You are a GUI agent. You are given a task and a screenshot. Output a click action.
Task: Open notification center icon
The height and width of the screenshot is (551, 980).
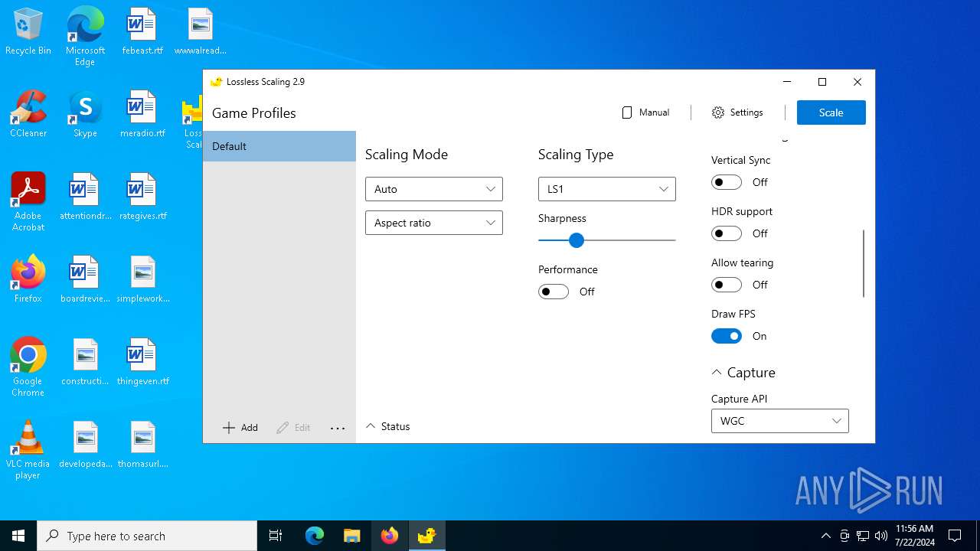click(955, 536)
